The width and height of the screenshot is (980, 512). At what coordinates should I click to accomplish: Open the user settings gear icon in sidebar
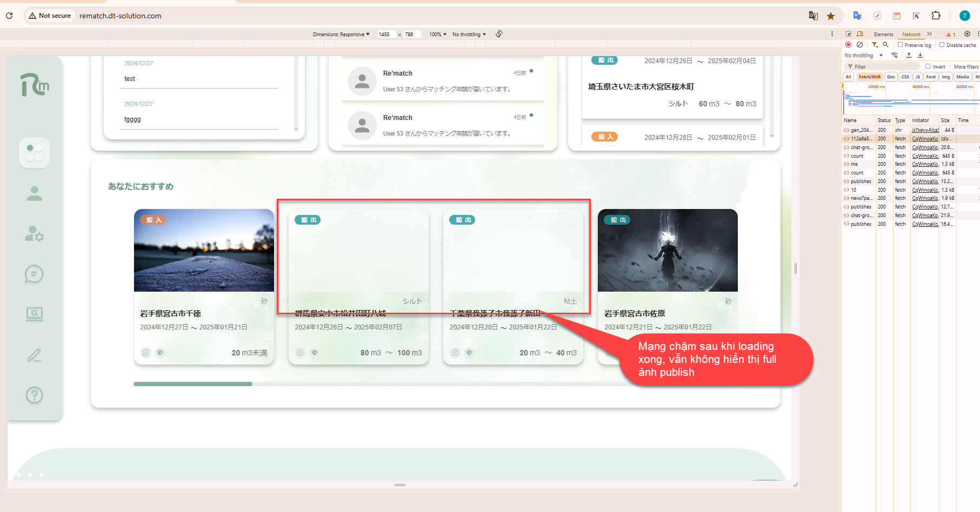point(35,234)
